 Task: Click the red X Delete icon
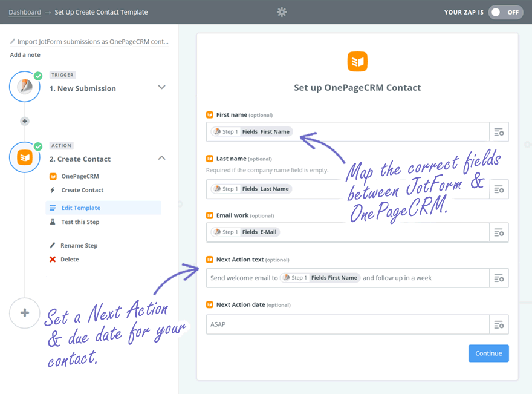coord(53,259)
